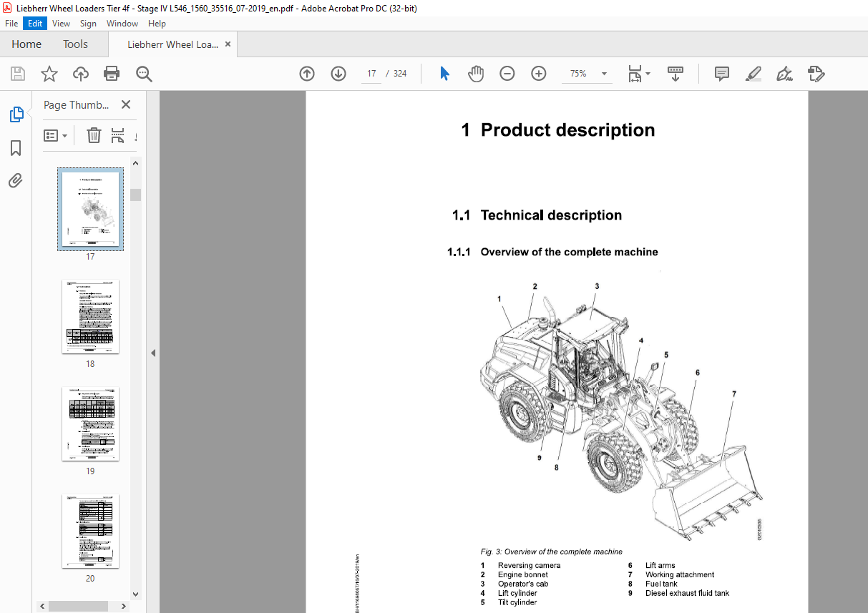Close the Page Thumbnails panel

click(126, 104)
